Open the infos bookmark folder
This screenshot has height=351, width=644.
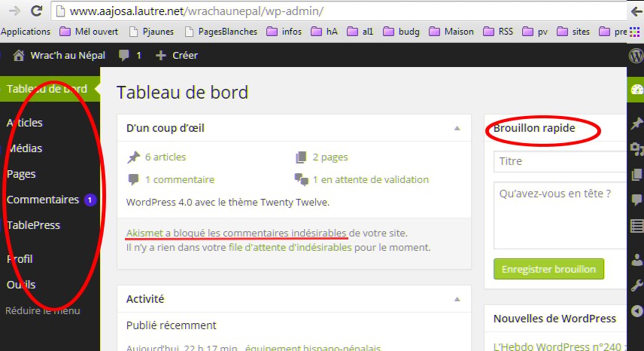click(x=284, y=32)
